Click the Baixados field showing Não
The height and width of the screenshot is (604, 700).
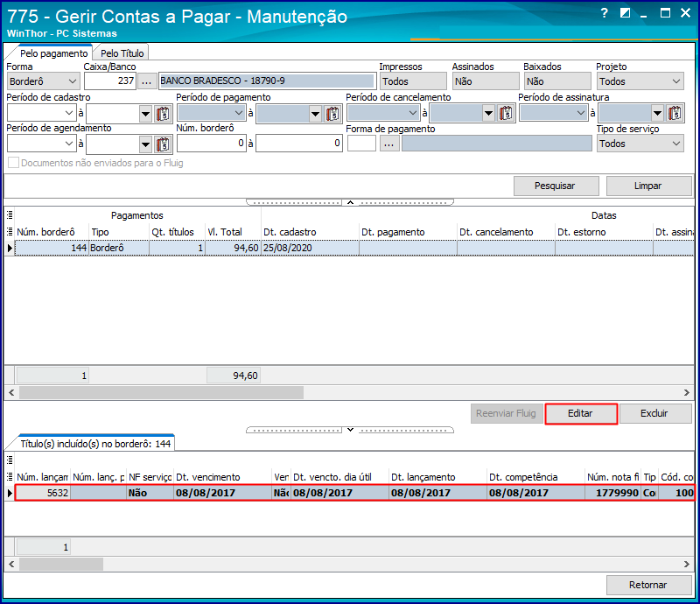click(557, 81)
